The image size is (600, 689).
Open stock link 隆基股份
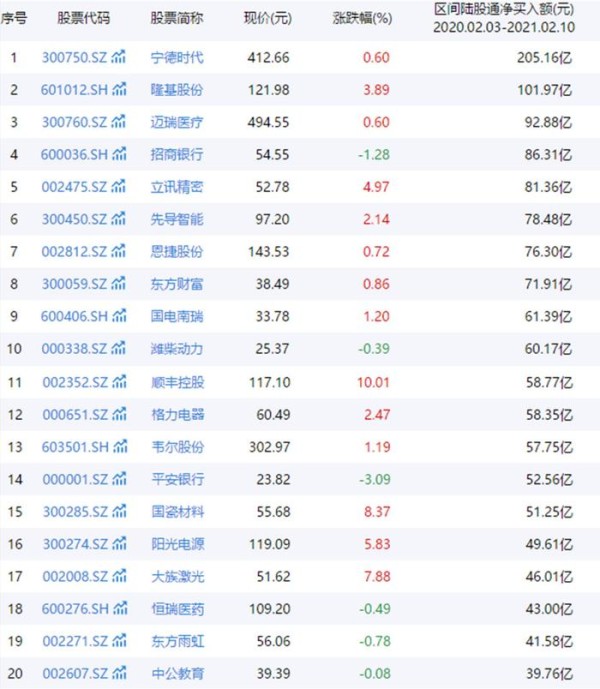177,90
